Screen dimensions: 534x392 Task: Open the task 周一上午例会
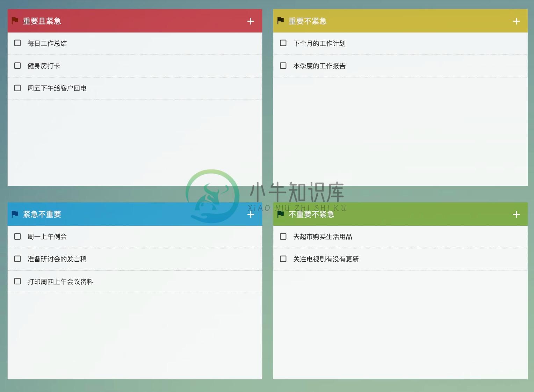(x=47, y=237)
